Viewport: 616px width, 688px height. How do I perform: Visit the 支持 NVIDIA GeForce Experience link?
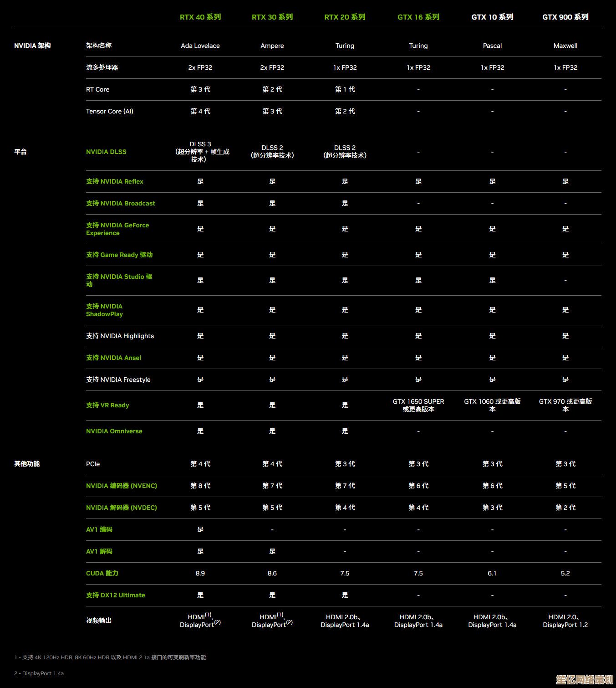(117, 229)
